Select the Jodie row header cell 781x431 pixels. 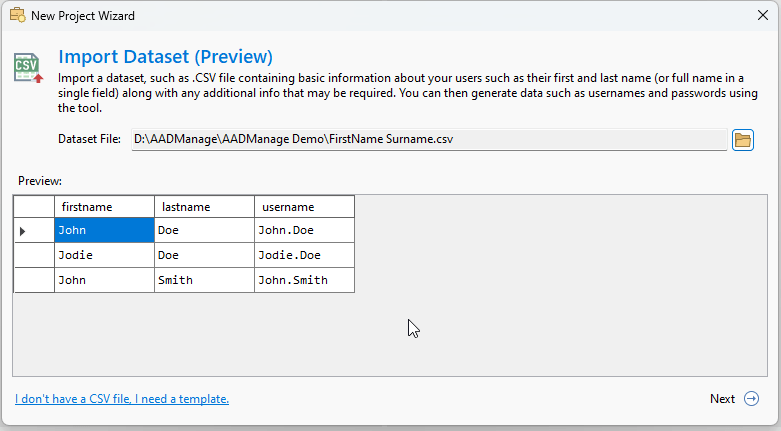coord(33,255)
